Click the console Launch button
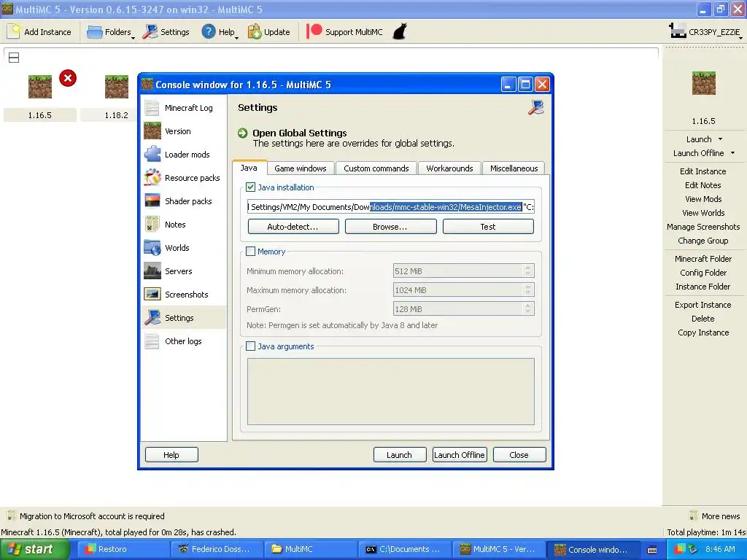747x560 pixels. point(399,455)
